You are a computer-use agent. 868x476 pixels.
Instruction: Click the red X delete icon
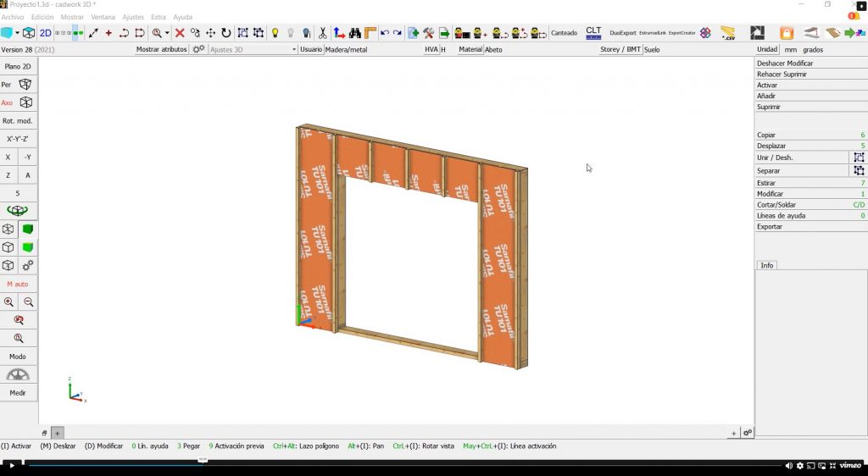click(180, 33)
